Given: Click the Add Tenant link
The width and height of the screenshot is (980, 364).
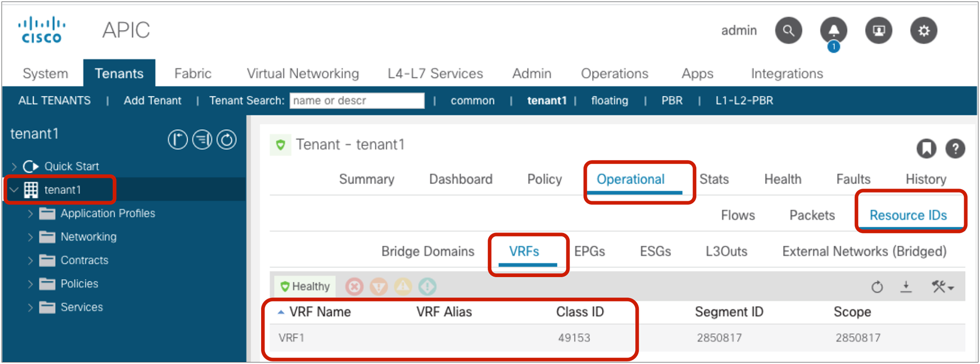Looking at the screenshot, I should pyautogui.click(x=152, y=101).
